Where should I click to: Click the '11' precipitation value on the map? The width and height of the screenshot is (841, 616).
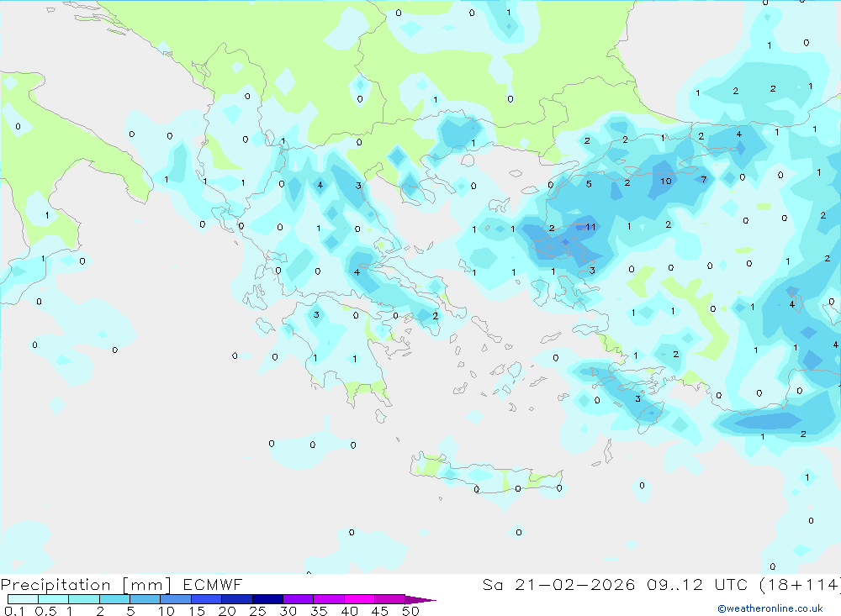click(x=590, y=227)
